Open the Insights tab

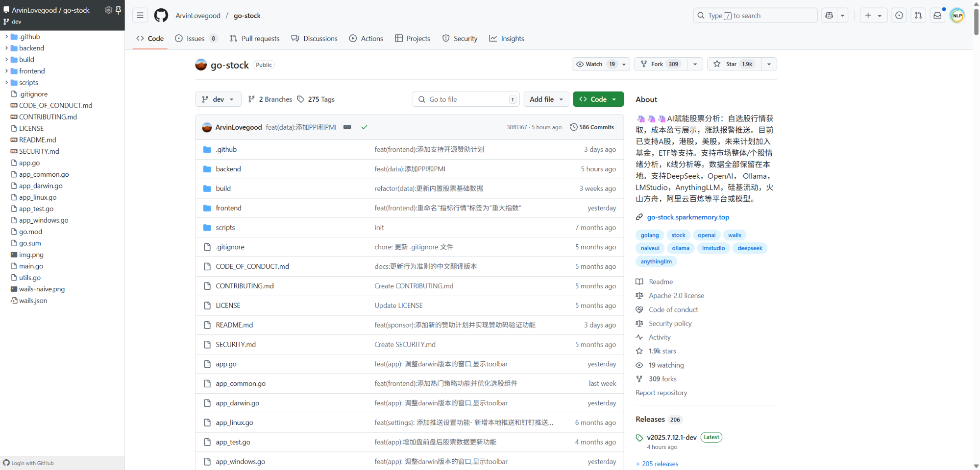(x=507, y=38)
